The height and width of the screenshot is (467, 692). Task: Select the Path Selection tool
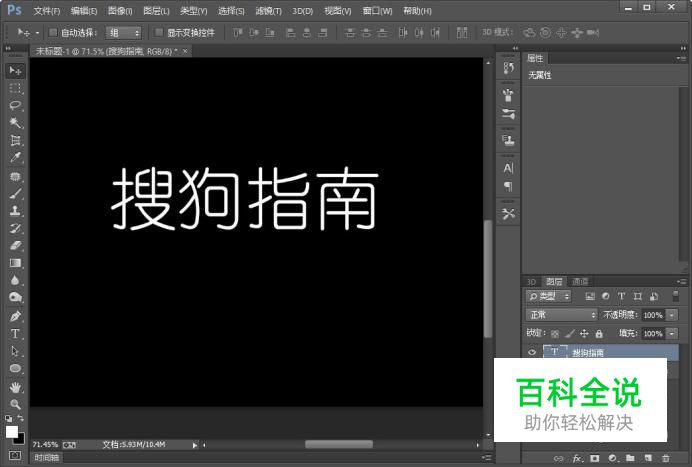point(15,351)
